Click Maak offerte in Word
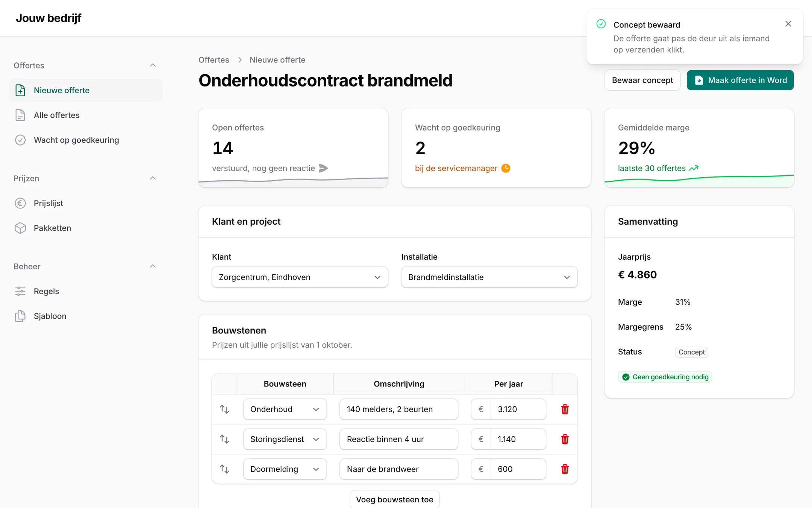The height and width of the screenshot is (508, 812). (740, 80)
